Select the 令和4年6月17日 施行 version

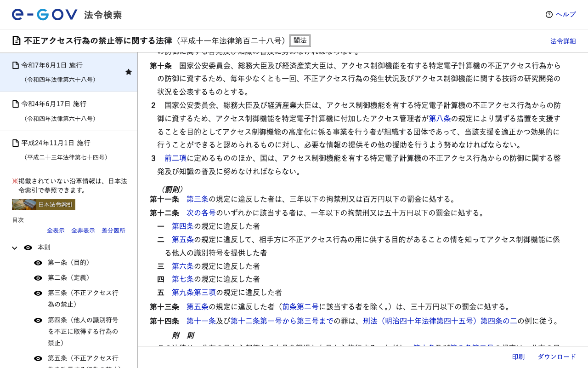click(68, 111)
